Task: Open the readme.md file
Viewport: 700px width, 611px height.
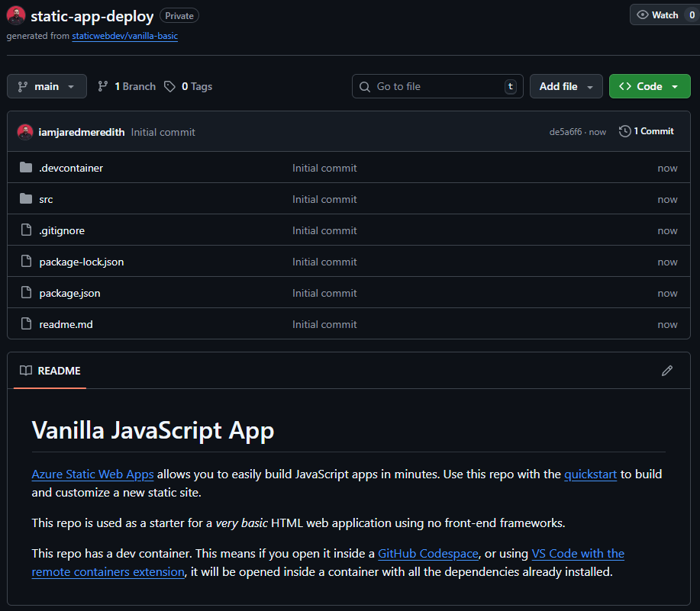Action: (x=66, y=323)
